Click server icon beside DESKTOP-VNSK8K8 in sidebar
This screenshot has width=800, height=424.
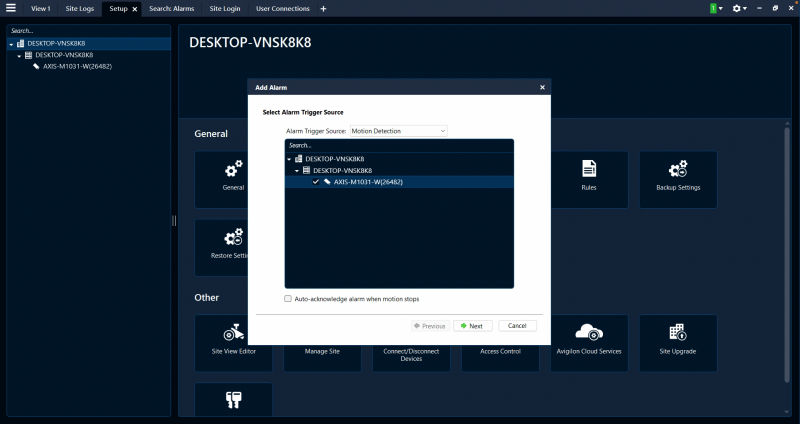pyautogui.click(x=29, y=55)
